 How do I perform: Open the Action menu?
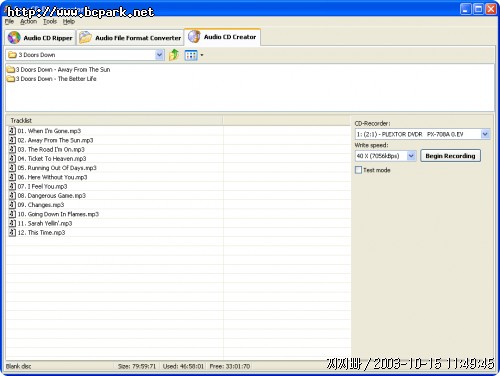(28, 22)
